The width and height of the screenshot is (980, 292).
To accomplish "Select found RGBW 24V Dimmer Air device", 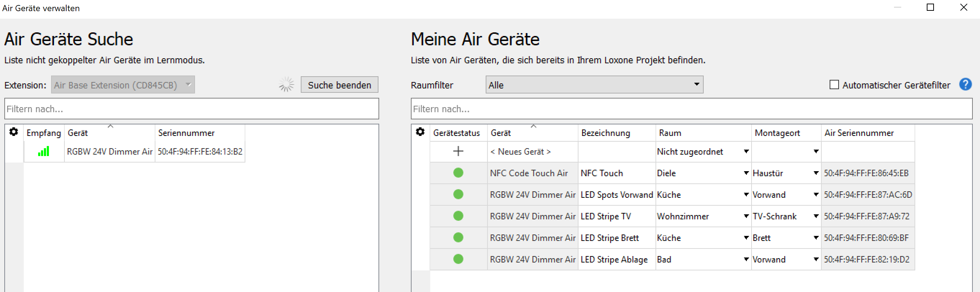I will click(110, 151).
